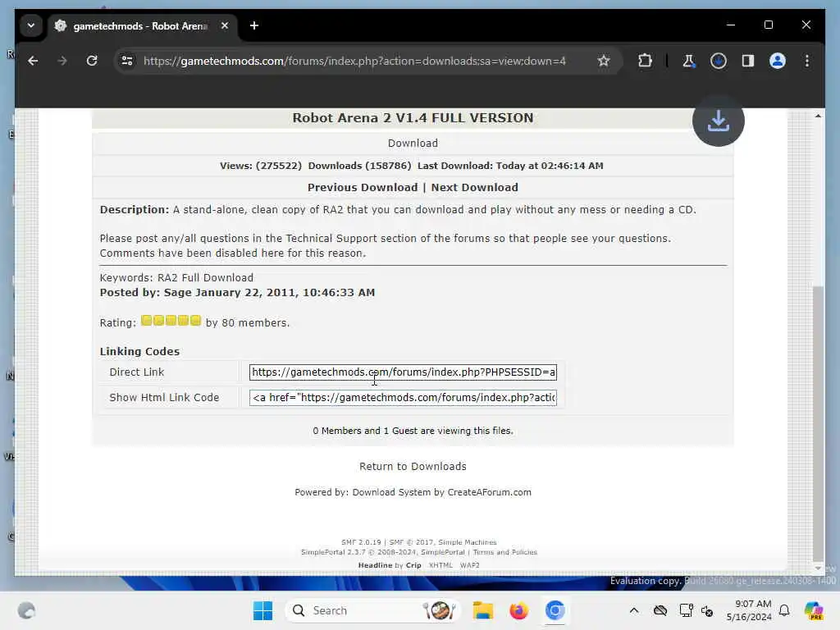Open a new tab with plus button
Image resolution: width=840 pixels, height=630 pixels.
254,25
